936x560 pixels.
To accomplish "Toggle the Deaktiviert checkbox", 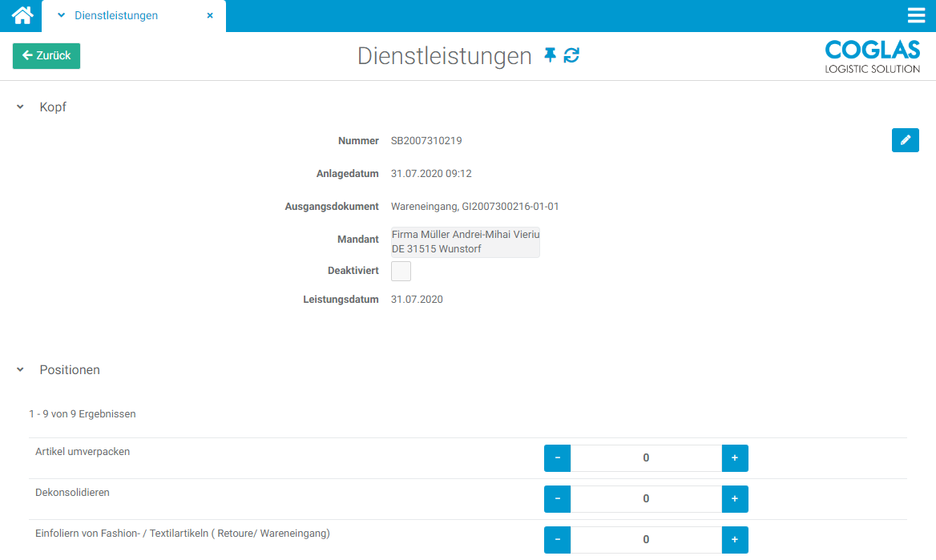I will coord(401,271).
